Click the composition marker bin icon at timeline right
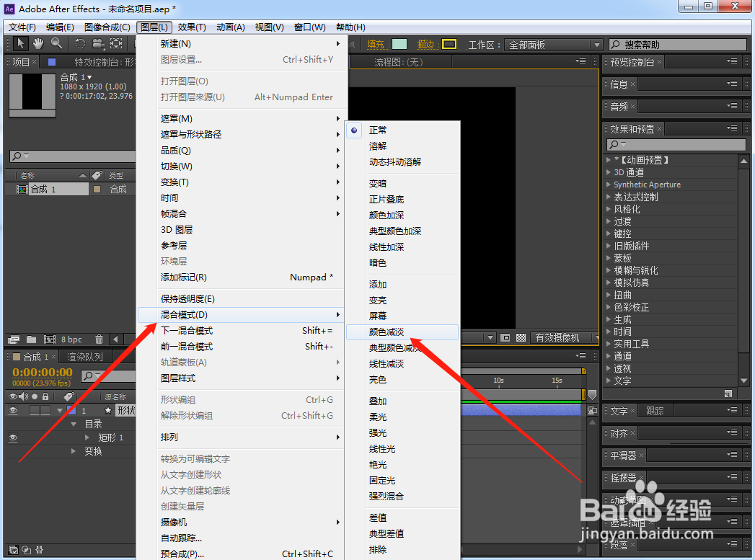The height and width of the screenshot is (560, 755). tap(592, 395)
